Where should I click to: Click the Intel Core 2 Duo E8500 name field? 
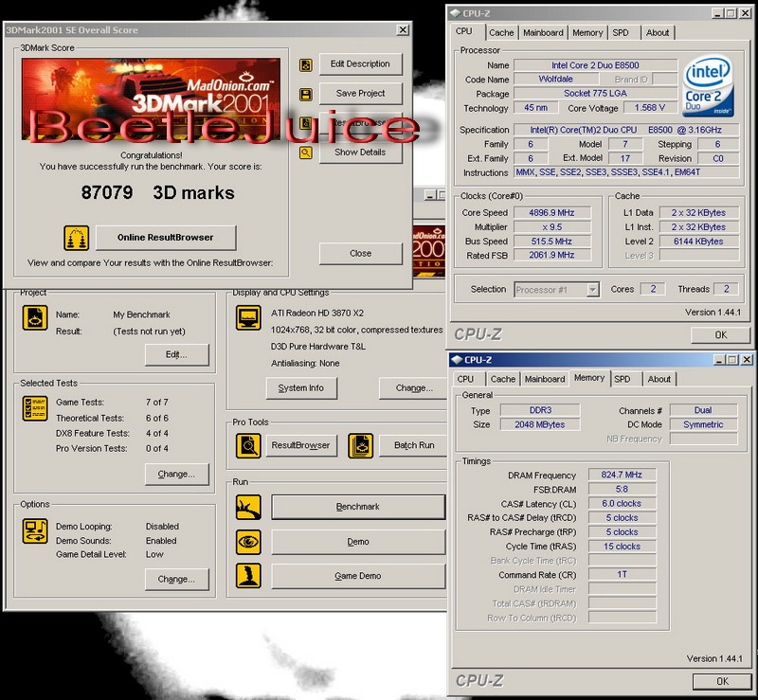pyautogui.click(x=595, y=65)
